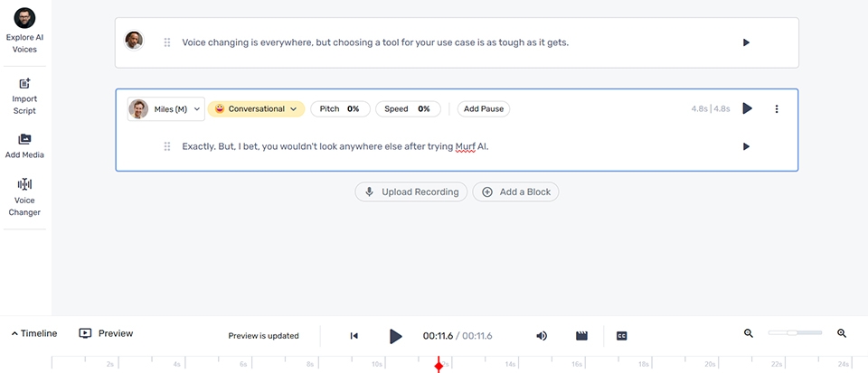
Task: Play the Miles voice block
Action: [748, 108]
